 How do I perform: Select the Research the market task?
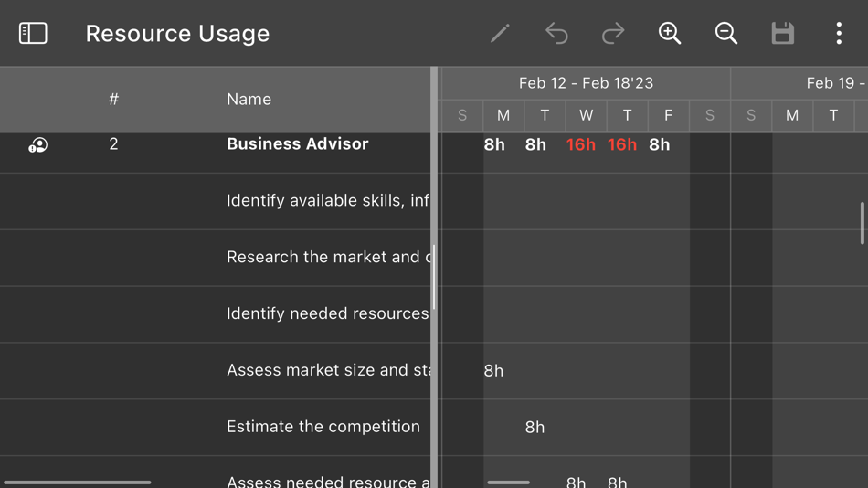pos(328,257)
